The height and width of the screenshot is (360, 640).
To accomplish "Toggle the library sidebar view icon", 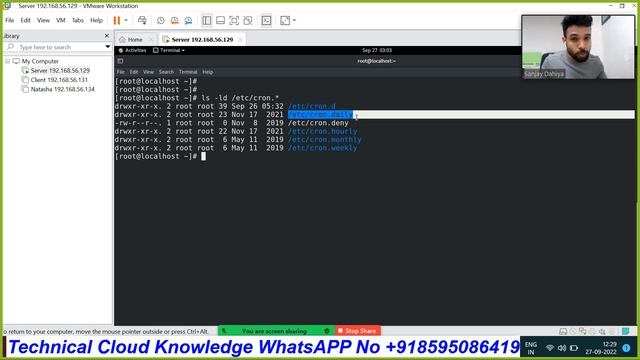I will (x=207, y=20).
